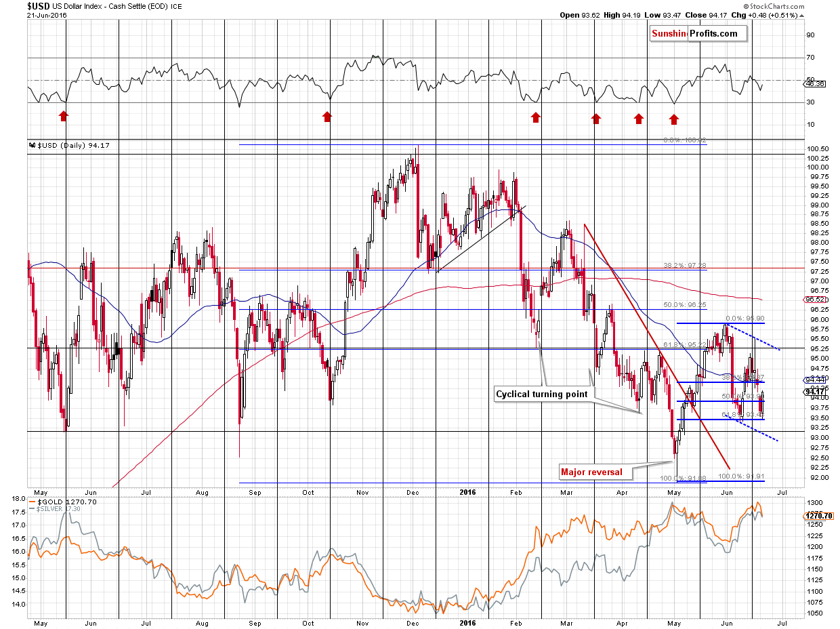Click the blue 94.44 moving average price tag
Screen dimensions: 840x629
(816, 380)
